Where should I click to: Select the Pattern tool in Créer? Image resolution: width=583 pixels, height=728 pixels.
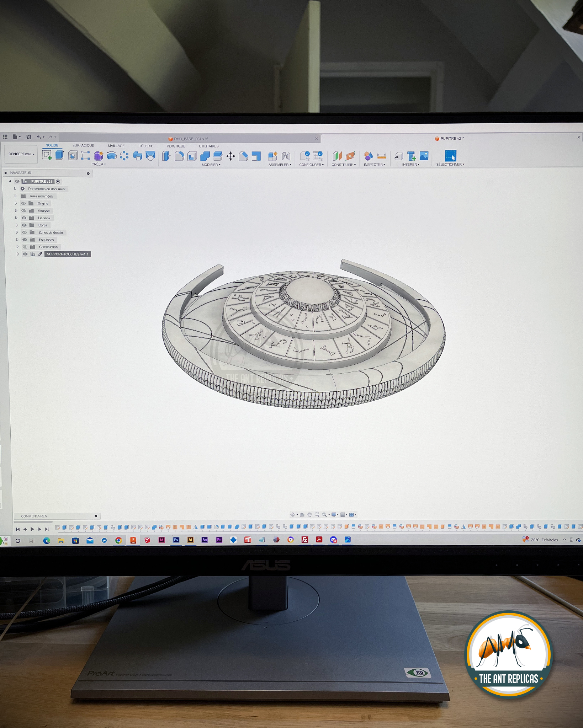point(124,156)
